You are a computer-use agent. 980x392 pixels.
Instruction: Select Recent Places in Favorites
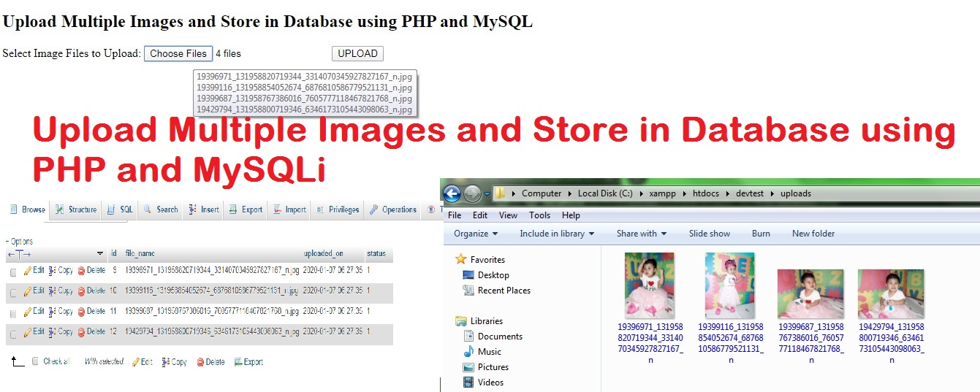pyautogui.click(x=496, y=291)
